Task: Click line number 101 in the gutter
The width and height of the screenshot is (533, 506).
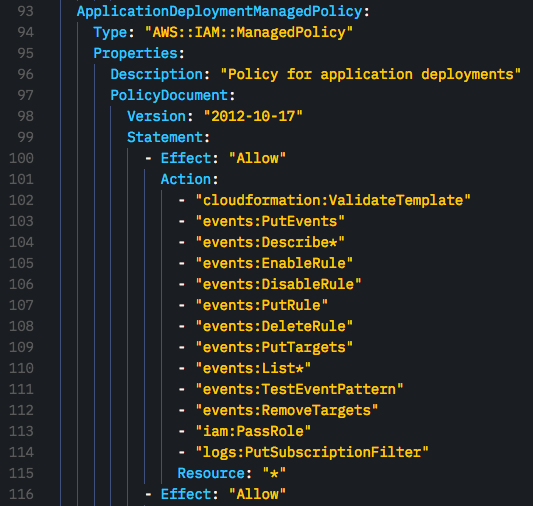Action: [x=21, y=179]
